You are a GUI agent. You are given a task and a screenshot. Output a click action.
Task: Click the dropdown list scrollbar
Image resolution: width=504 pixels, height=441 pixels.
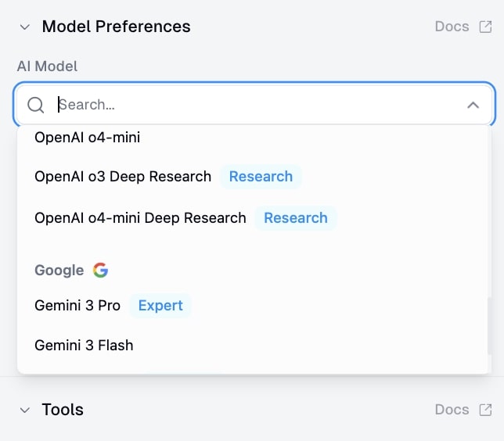click(x=490, y=324)
